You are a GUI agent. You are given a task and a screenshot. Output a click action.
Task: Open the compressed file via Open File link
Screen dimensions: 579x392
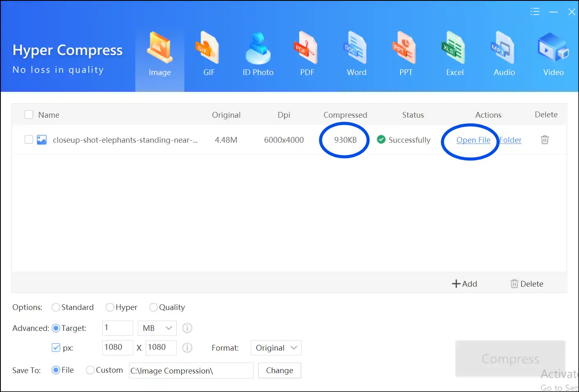click(x=473, y=140)
